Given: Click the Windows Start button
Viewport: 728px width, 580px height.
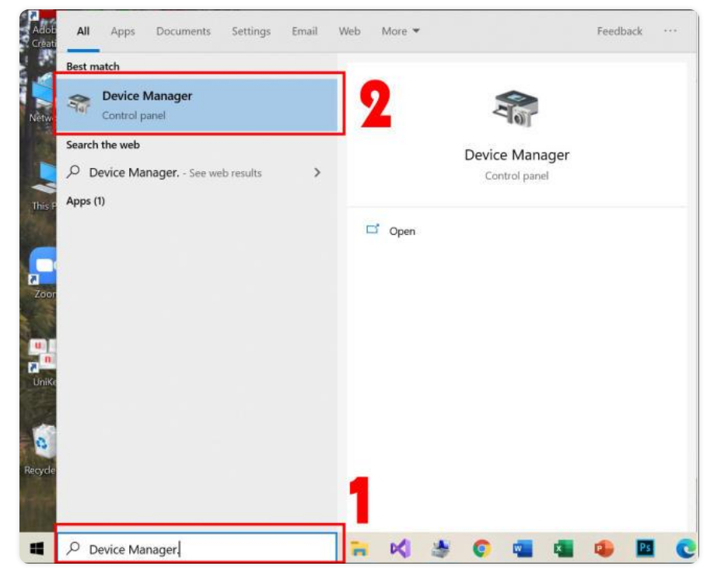Looking at the screenshot, I should (x=37, y=549).
